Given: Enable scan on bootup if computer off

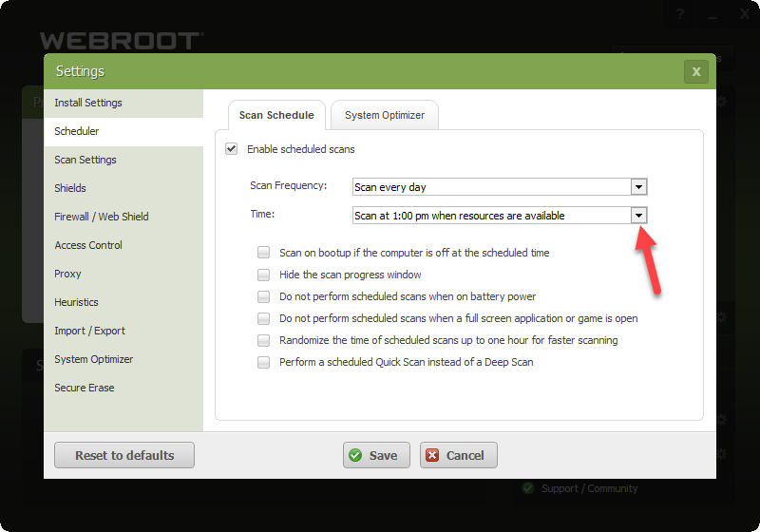Looking at the screenshot, I should pos(264,253).
